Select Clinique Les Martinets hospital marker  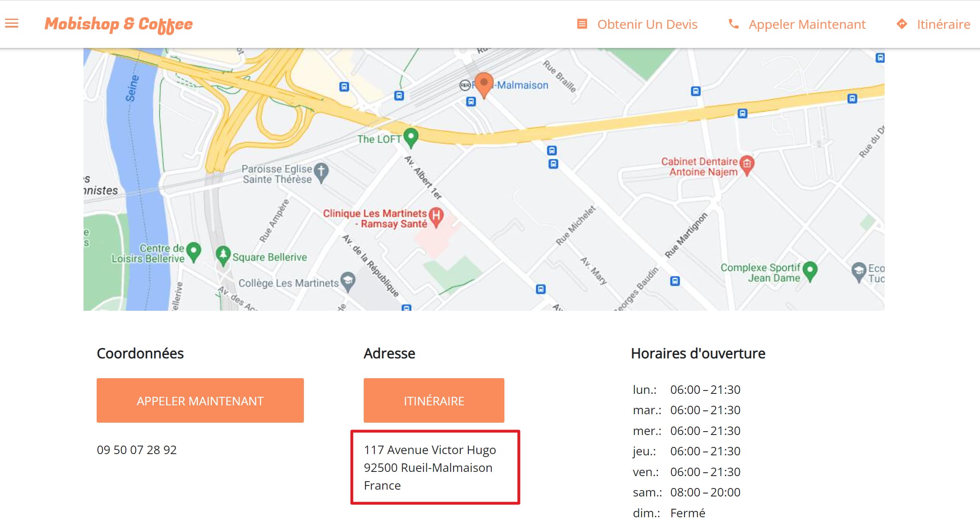pos(436,217)
